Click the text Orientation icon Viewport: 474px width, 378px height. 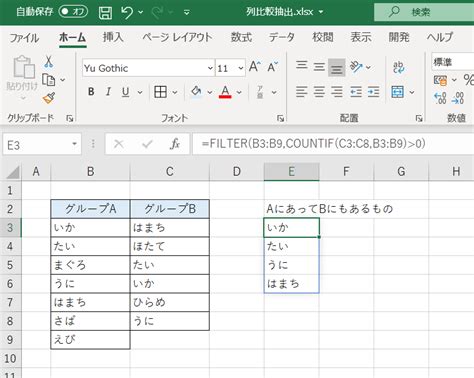pos(356,67)
